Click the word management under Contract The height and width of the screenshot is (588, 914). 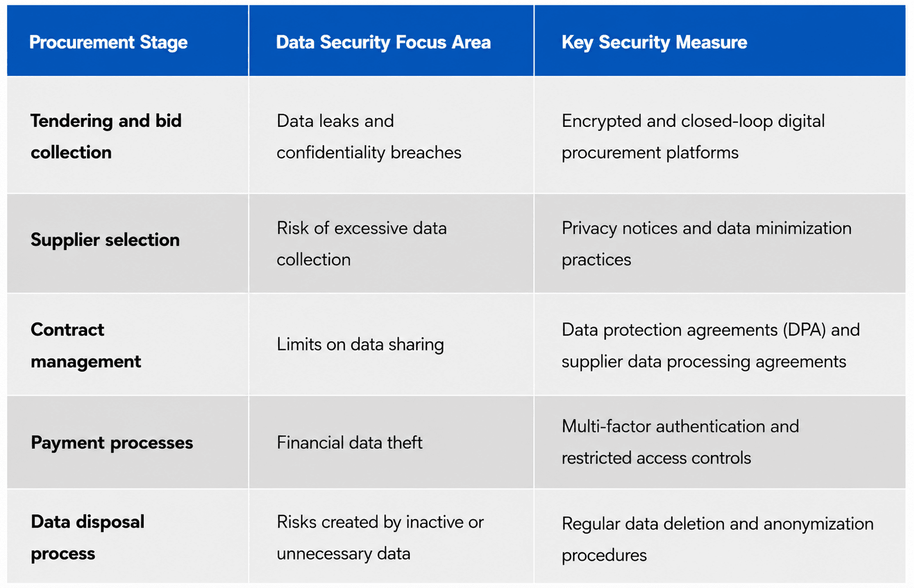tap(86, 362)
